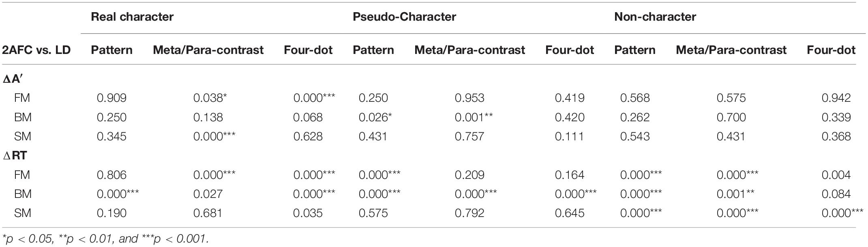868x247 pixels.
Task: Click the 0.111 Pseudo-Character Four-dot value
Action: point(570,137)
